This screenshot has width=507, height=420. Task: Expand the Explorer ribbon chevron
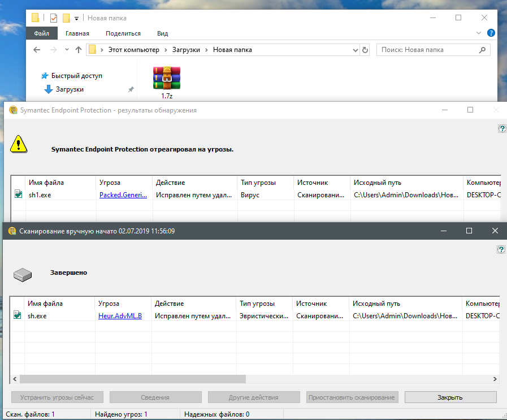click(x=479, y=33)
